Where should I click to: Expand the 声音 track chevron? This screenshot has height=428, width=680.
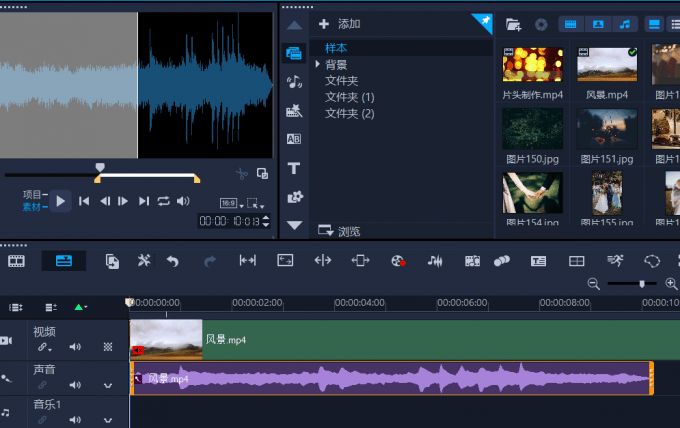[x=108, y=385]
